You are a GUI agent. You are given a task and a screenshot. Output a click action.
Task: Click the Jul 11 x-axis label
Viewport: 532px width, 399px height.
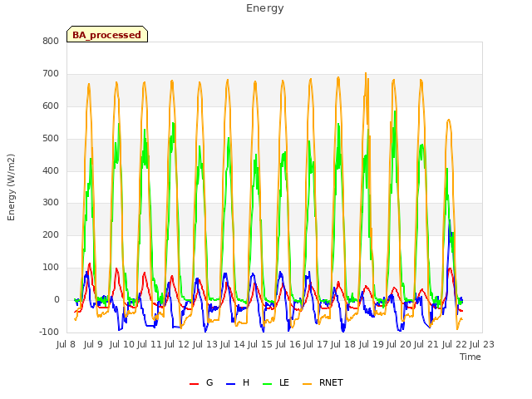(150, 344)
